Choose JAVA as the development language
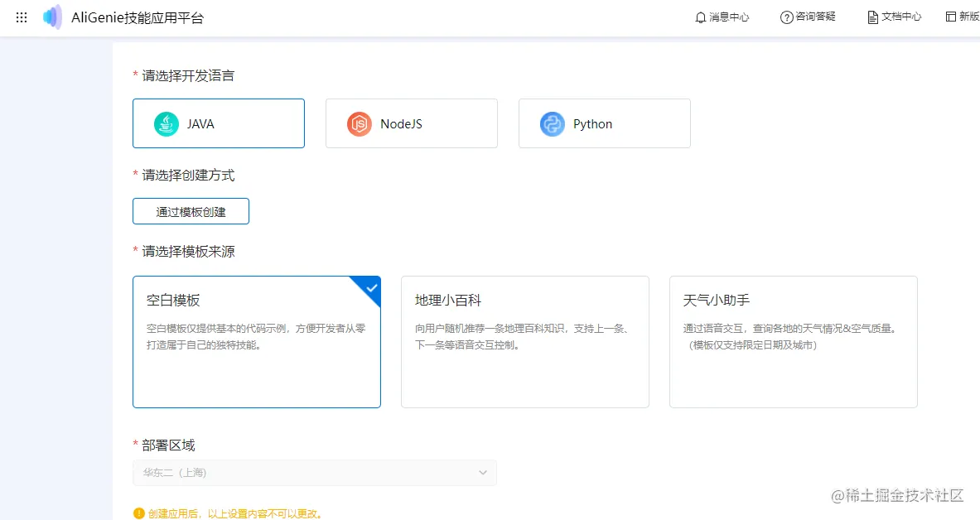This screenshot has width=980, height=520. [219, 123]
